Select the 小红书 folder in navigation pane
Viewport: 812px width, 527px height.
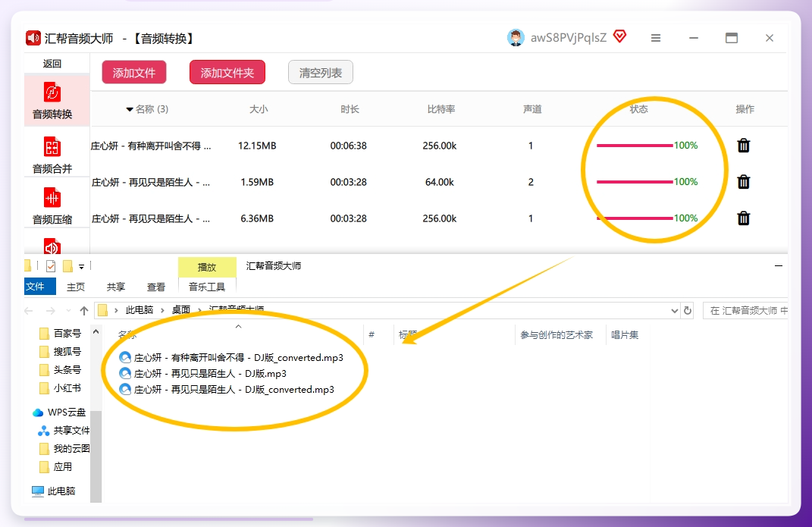pos(61,387)
